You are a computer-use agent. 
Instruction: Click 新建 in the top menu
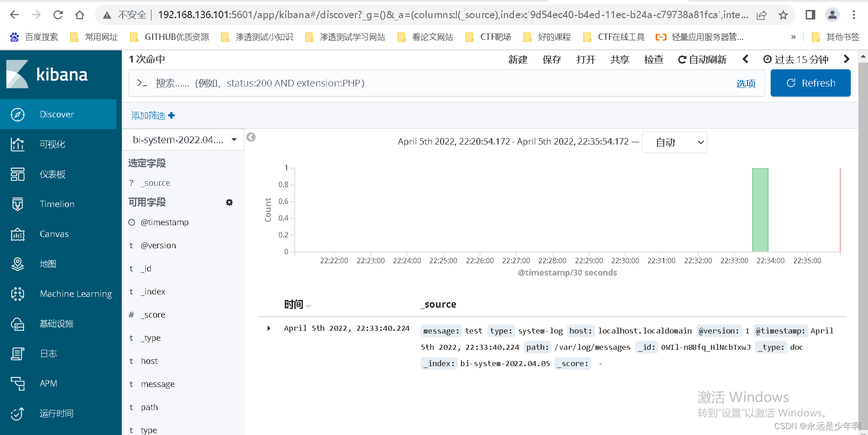(518, 59)
